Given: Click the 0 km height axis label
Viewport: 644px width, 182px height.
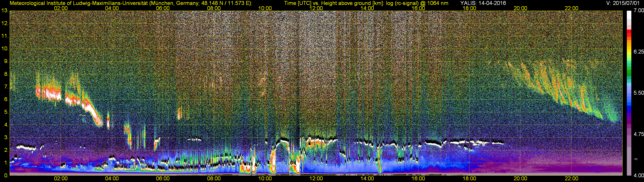Looking at the screenshot, I should 6,176.
